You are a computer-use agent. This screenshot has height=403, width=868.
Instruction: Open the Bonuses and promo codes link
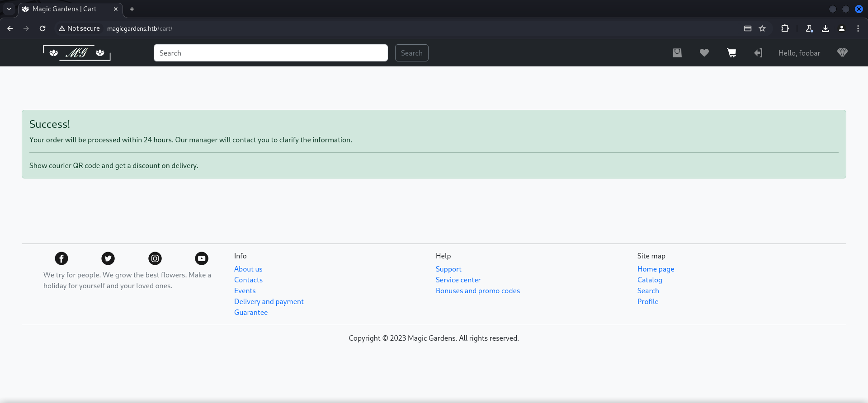478,291
